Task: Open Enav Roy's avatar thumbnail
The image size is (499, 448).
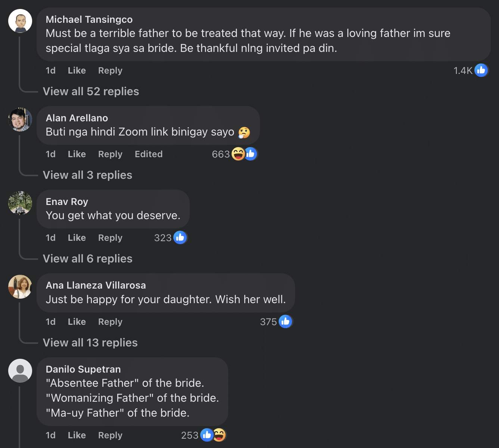Action: pyautogui.click(x=20, y=203)
